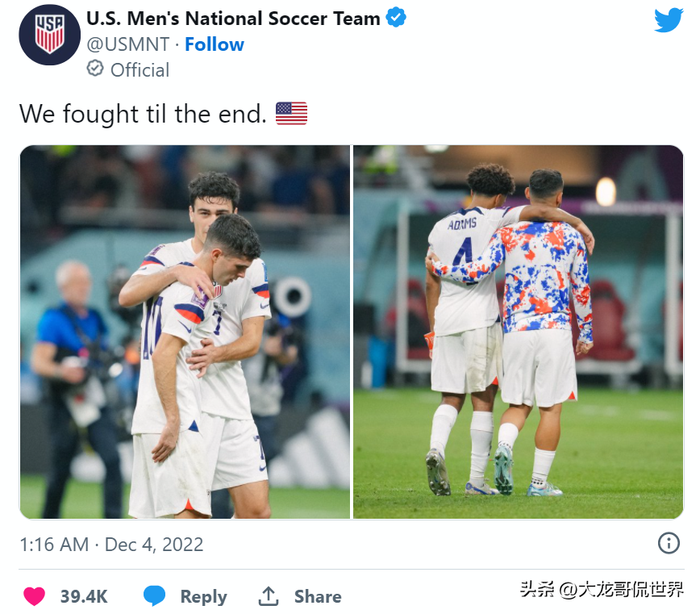700x614 pixels.
Task: Click the blue verified checkmark badge
Action: [394, 15]
